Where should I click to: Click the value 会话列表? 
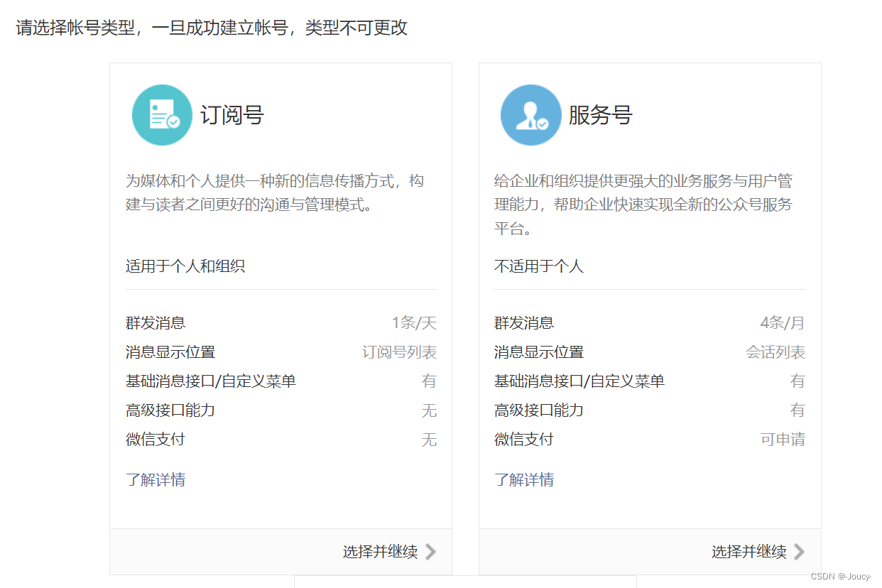click(x=775, y=352)
